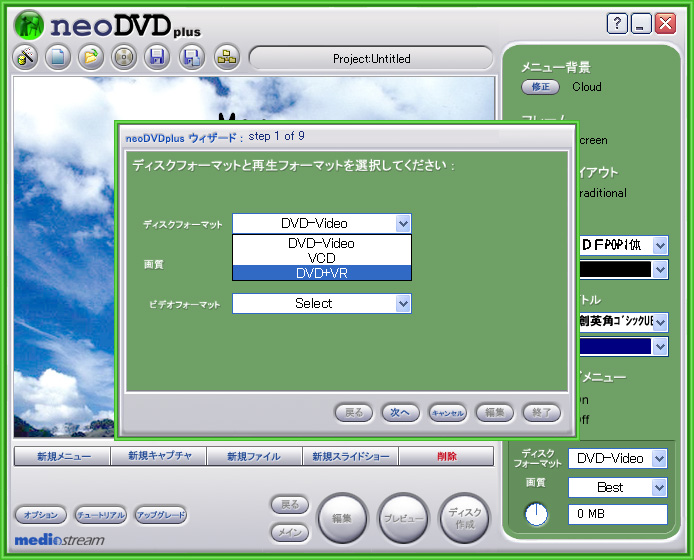The width and height of the screenshot is (694, 560).
Task: Cancel the wizard with キャンセル button
Action: [x=447, y=413]
